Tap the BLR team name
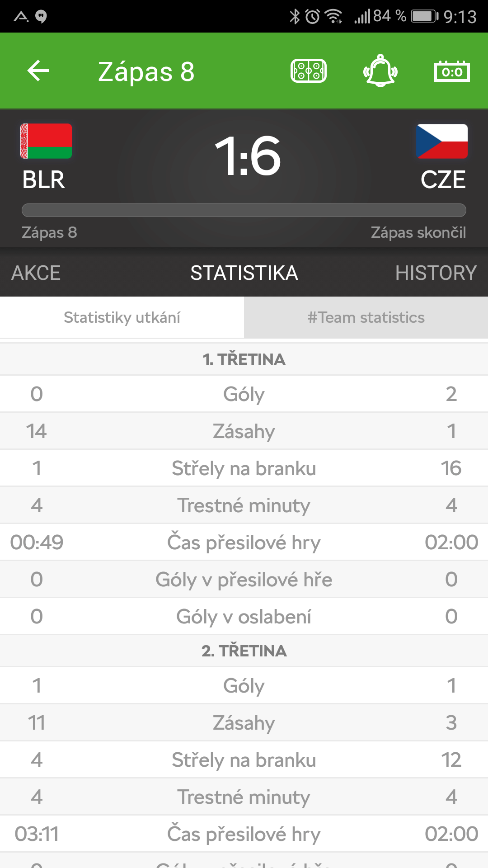488x868 pixels. pos(44,180)
